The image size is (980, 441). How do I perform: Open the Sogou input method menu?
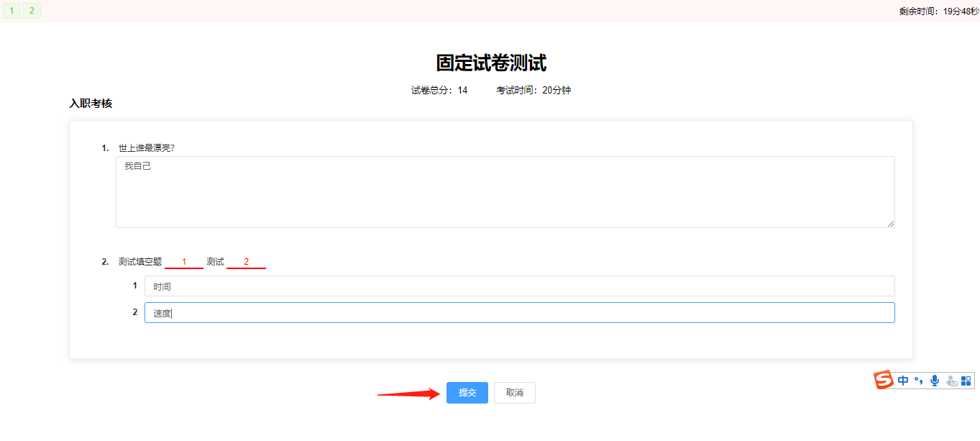pos(884,380)
